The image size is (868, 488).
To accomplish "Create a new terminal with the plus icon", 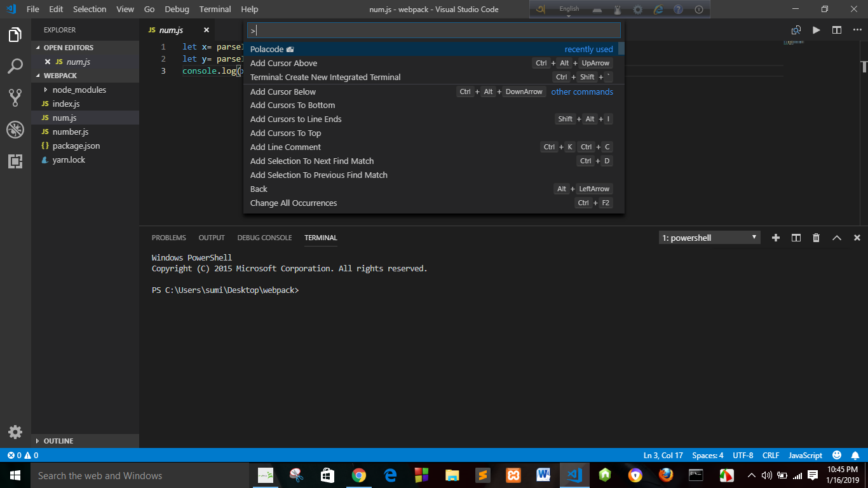I will click(775, 237).
